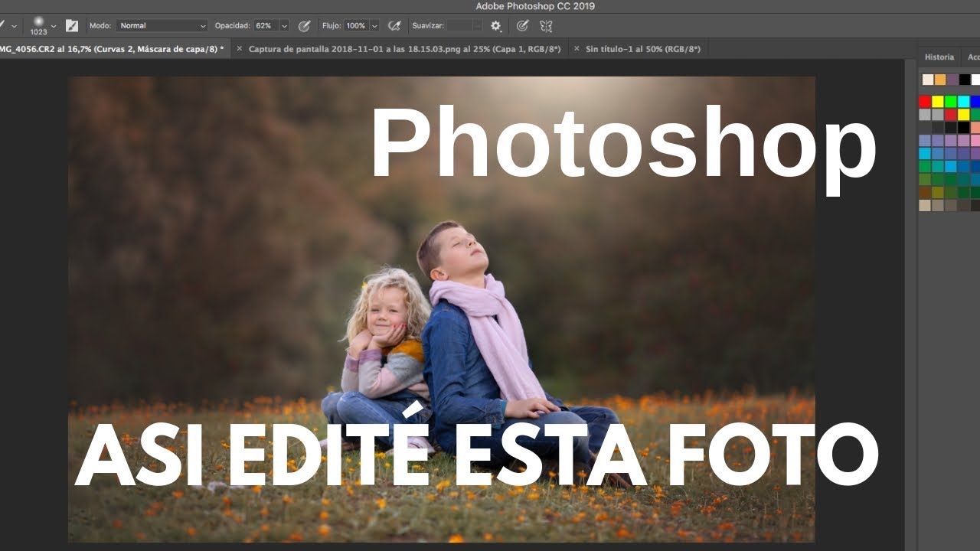Viewport: 980px width, 551px height.
Task: Close the Captura de pantalla tab
Action: 239,48
